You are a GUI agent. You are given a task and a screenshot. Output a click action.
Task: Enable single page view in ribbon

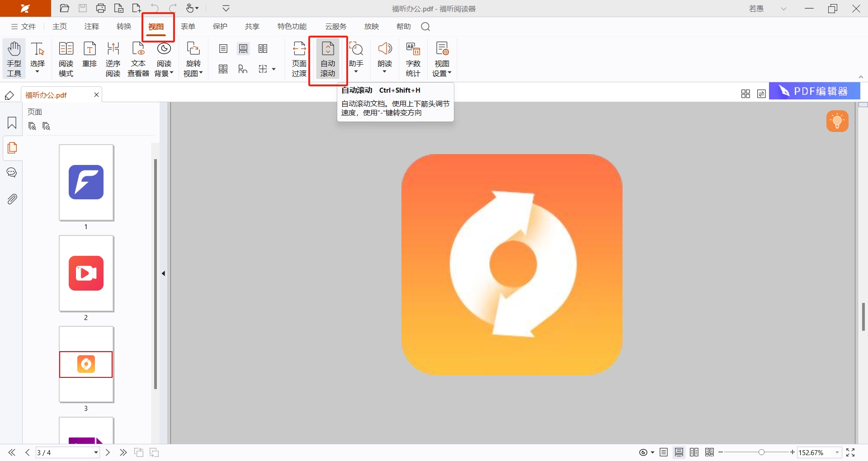(223, 49)
